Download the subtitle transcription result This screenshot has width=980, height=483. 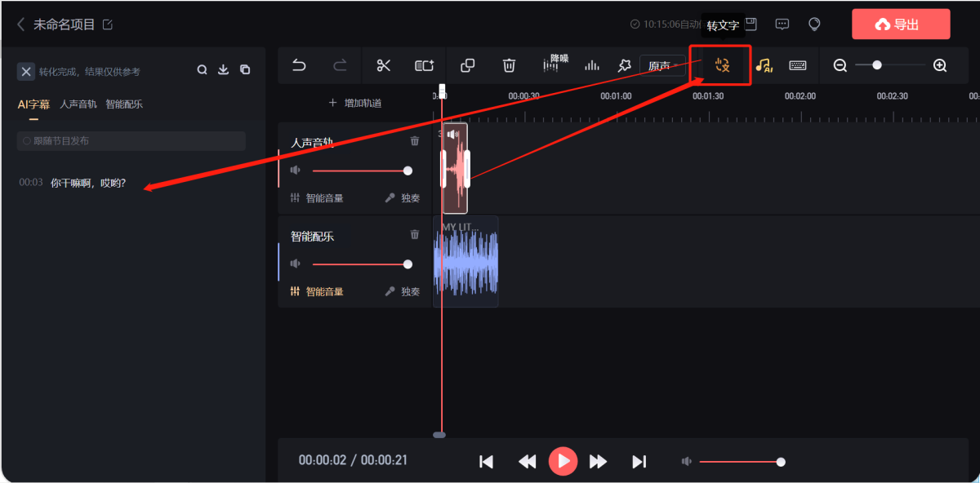click(x=223, y=70)
